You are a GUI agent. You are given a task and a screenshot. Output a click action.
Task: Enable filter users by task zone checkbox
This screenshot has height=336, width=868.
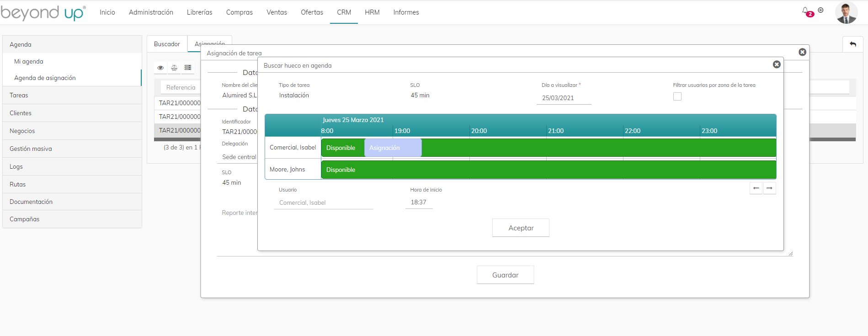tap(677, 96)
